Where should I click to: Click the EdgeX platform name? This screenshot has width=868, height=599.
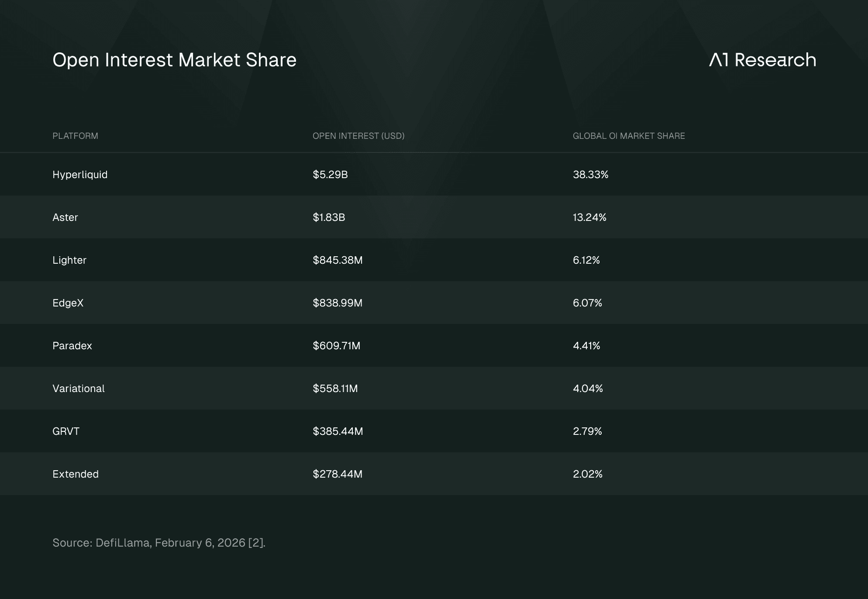coord(68,303)
